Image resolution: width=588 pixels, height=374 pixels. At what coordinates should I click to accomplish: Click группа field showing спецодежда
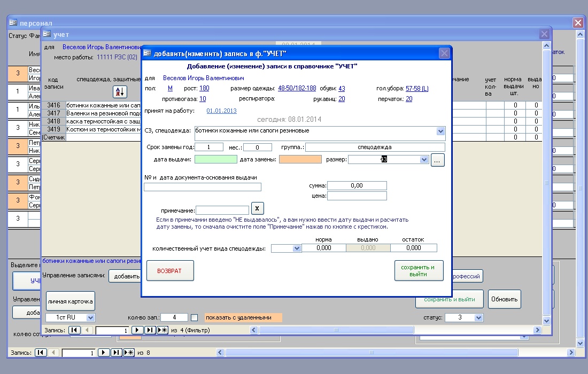pos(375,147)
